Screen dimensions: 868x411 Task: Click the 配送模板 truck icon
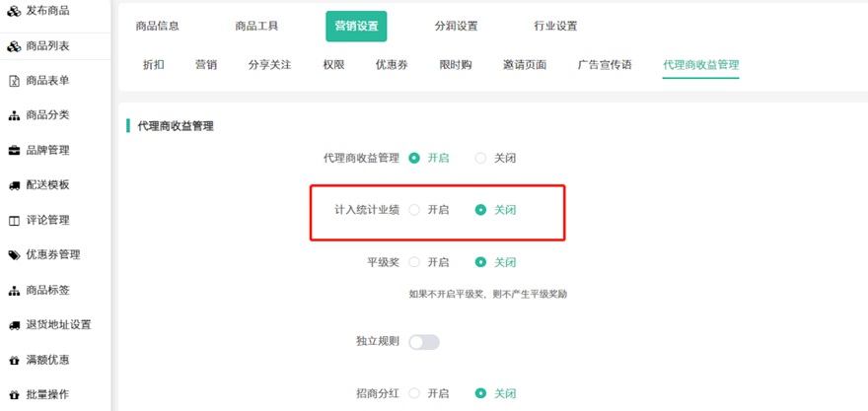tap(14, 185)
